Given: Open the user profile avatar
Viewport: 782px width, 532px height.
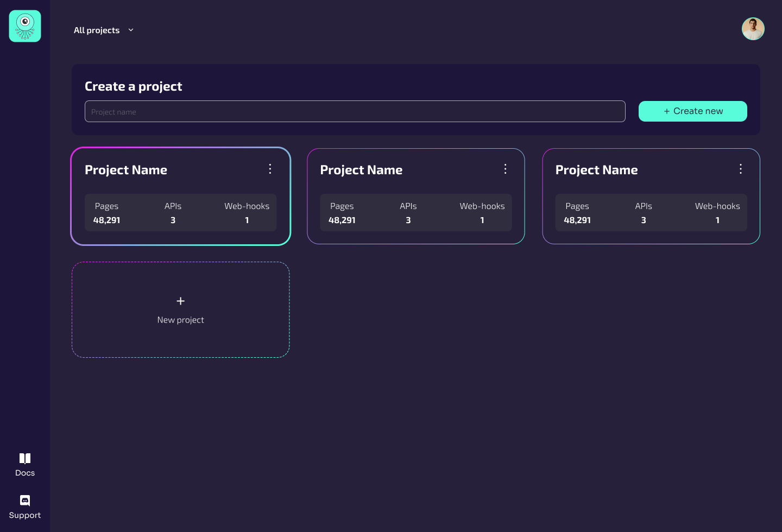Looking at the screenshot, I should coord(753,29).
